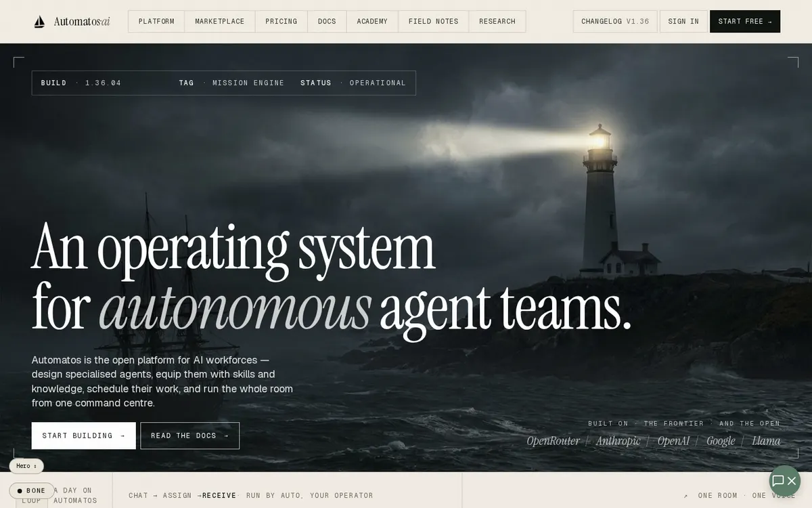Click Start Free in the header

745,22
